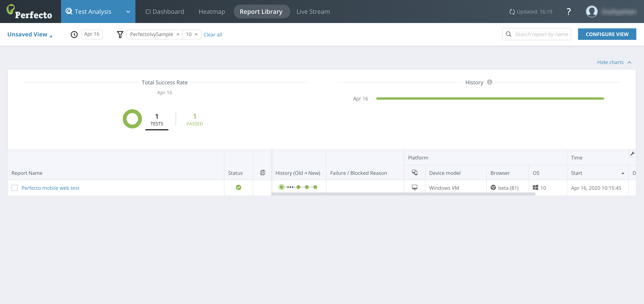The image size is (644, 304).
Task: Click the filter funnel icon
Action: click(120, 35)
